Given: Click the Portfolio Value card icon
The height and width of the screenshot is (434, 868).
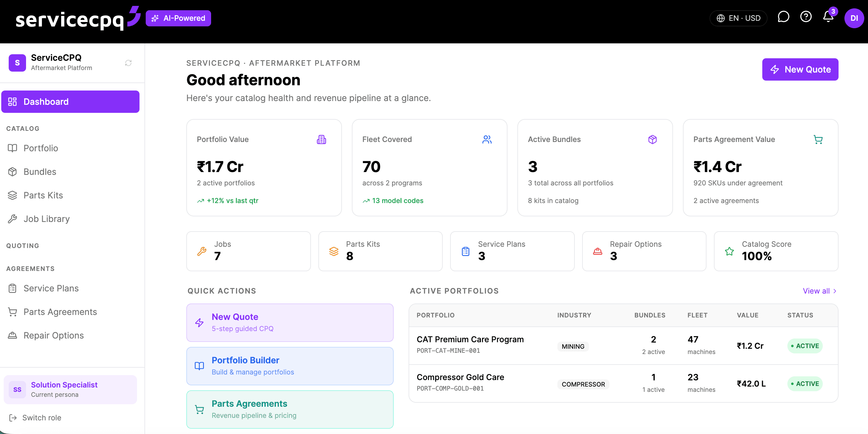Looking at the screenshot, I should coord(321,139).
